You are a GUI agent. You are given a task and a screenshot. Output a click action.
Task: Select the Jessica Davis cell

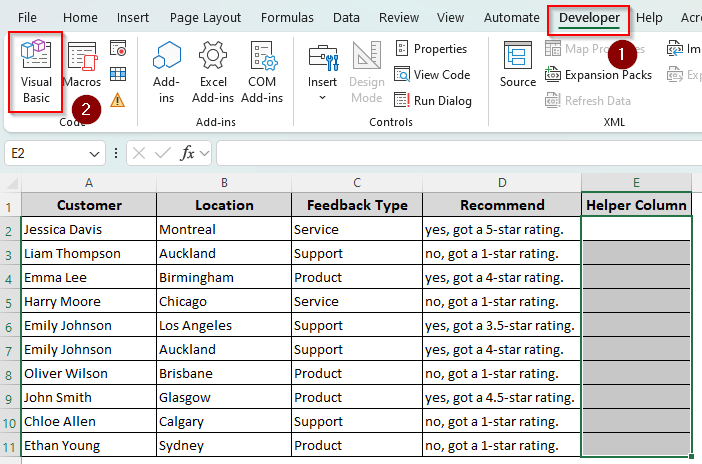point(89,229)
